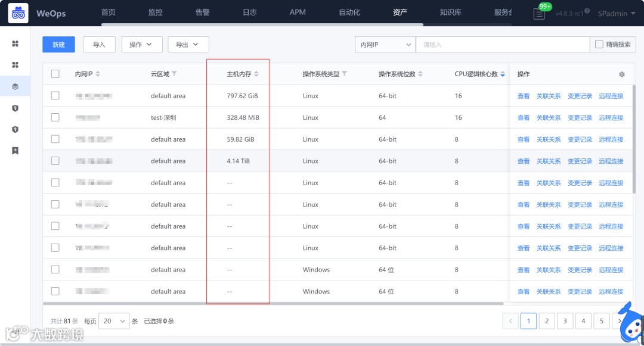Select current page 1 button

coord(528,321)
